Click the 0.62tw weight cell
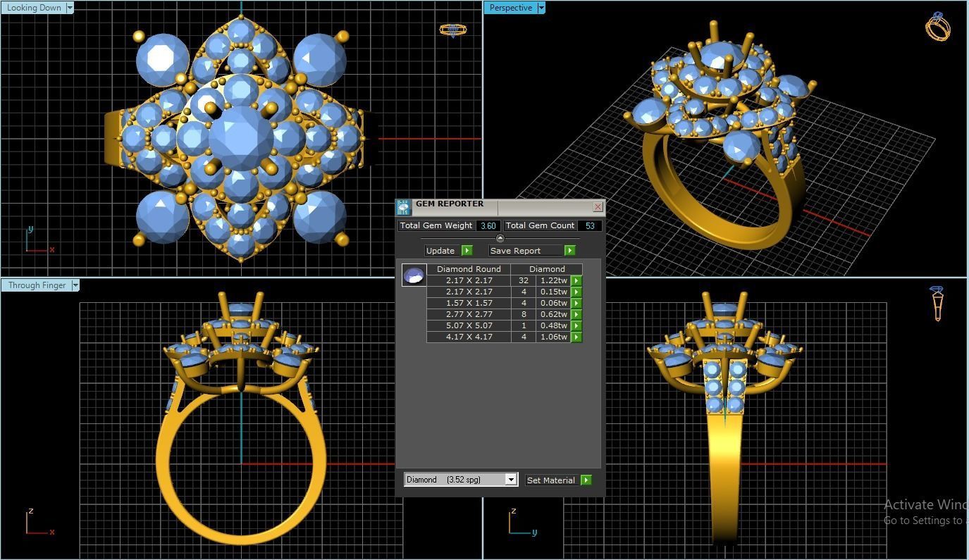The image size is (969, 560). point(554,314)
